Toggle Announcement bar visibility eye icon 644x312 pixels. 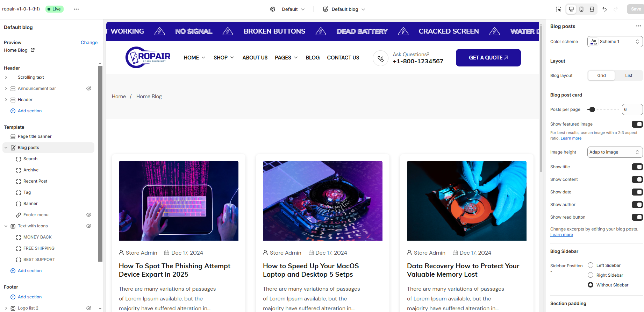tap(89, 88)
